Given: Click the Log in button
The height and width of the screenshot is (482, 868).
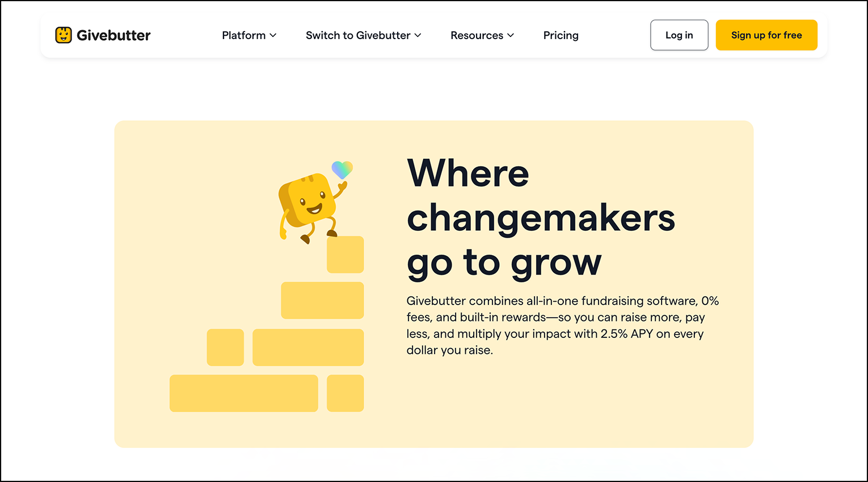Looking at the screenshot, I should (x=679, y=35).
